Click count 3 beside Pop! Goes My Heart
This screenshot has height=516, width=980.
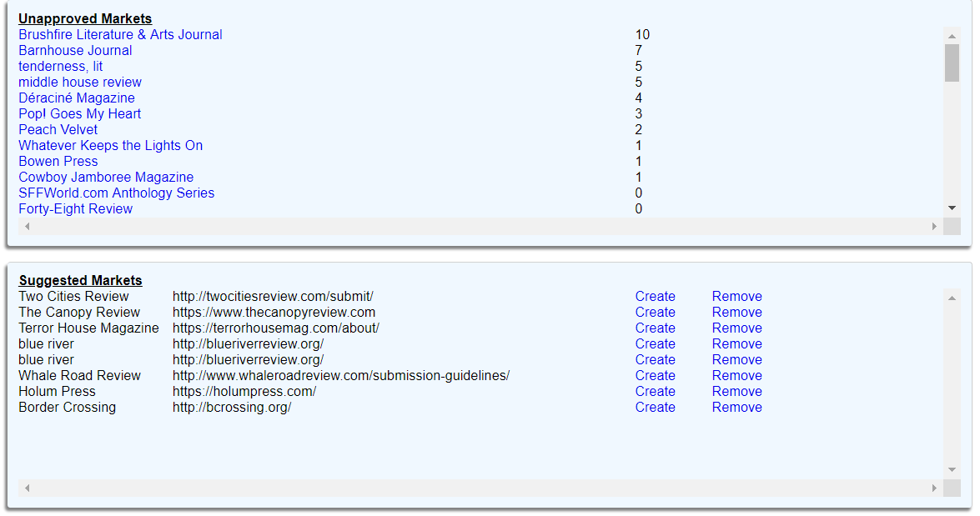[x=639, y=113]
